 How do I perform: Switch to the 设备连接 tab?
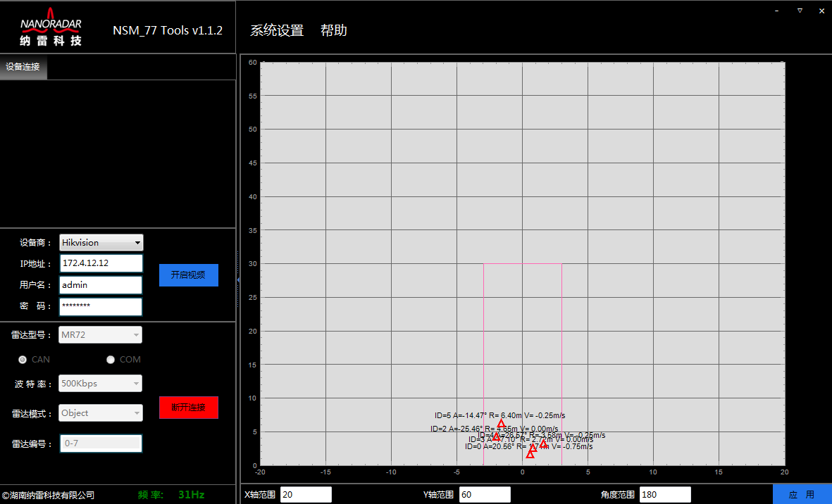[23, 67]
